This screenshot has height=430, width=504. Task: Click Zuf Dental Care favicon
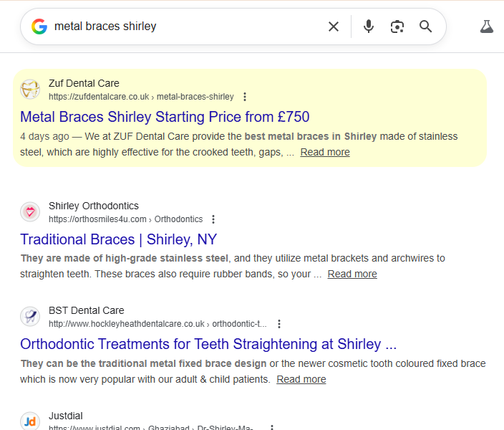coord(30,90)
